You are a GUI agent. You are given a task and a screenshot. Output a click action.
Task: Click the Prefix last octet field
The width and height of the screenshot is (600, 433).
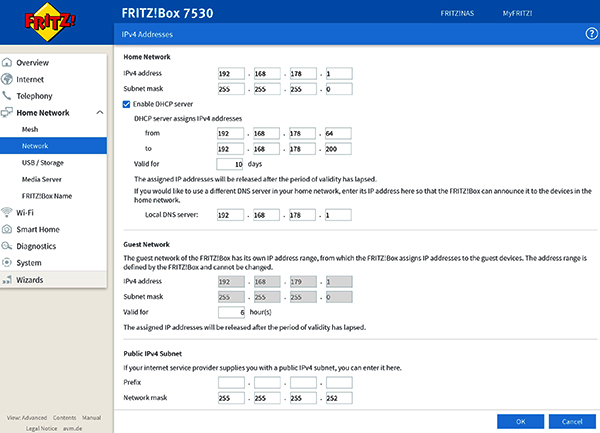(x=339, y=383)
